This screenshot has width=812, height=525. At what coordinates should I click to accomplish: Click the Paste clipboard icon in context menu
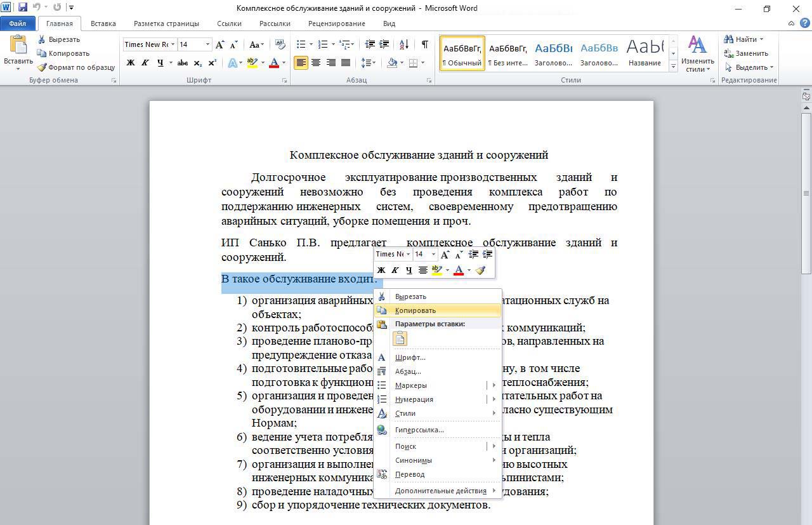[x=400, y=339]
